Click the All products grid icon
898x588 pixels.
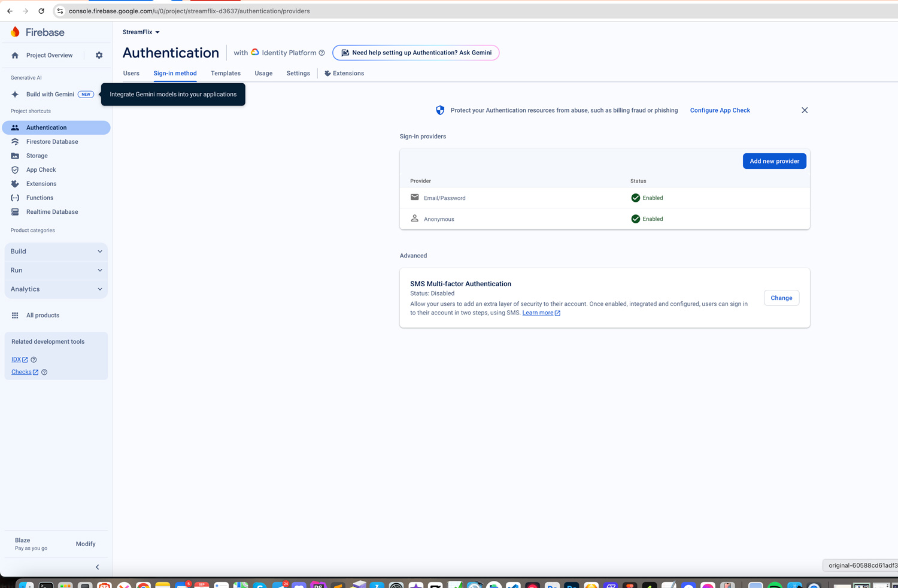click(x=15, y=316)
